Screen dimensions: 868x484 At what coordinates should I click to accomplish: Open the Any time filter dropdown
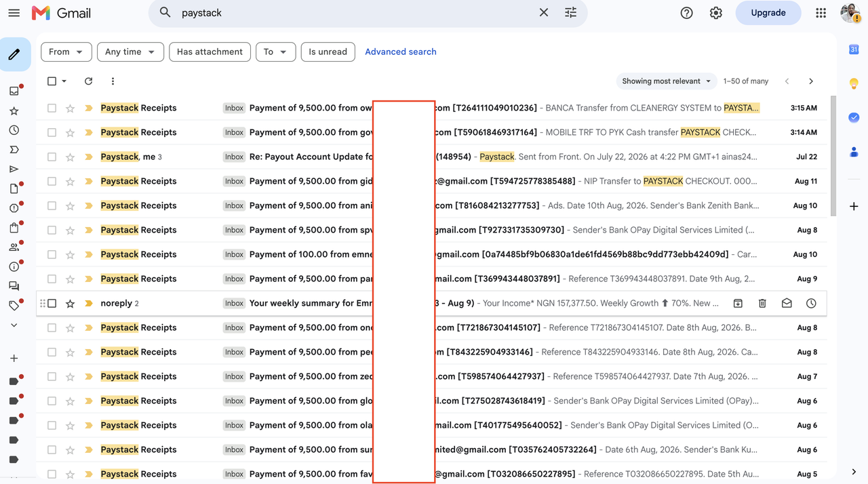pyautogui.click(x=130, y=52)
